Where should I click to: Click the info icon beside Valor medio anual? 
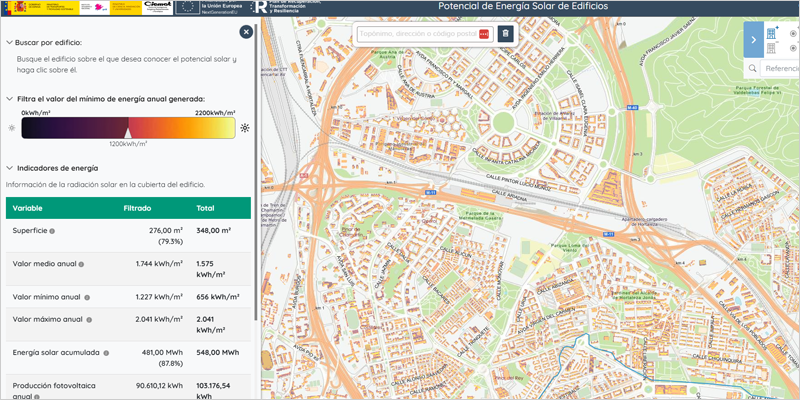click(83, 264)
